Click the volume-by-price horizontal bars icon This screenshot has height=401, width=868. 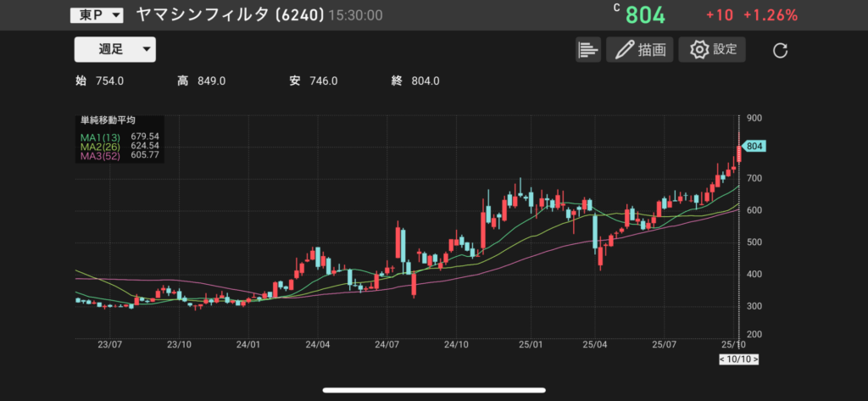587,49
